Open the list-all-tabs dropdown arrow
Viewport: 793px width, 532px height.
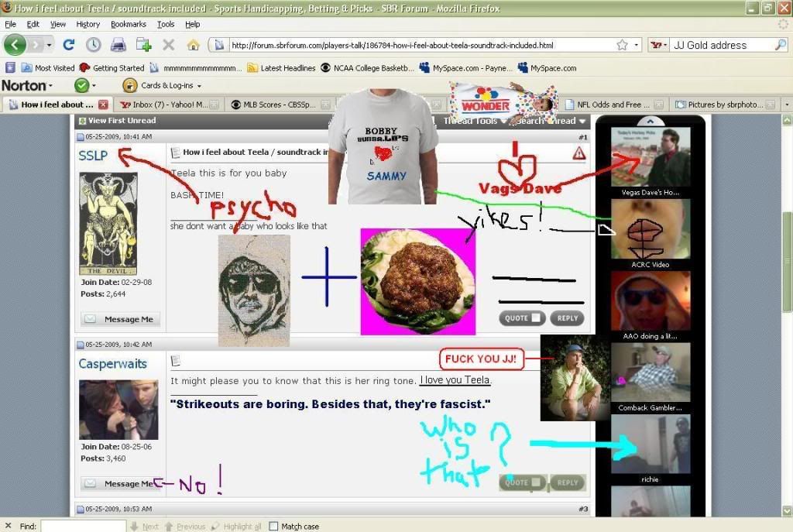[x=783, y=105]
